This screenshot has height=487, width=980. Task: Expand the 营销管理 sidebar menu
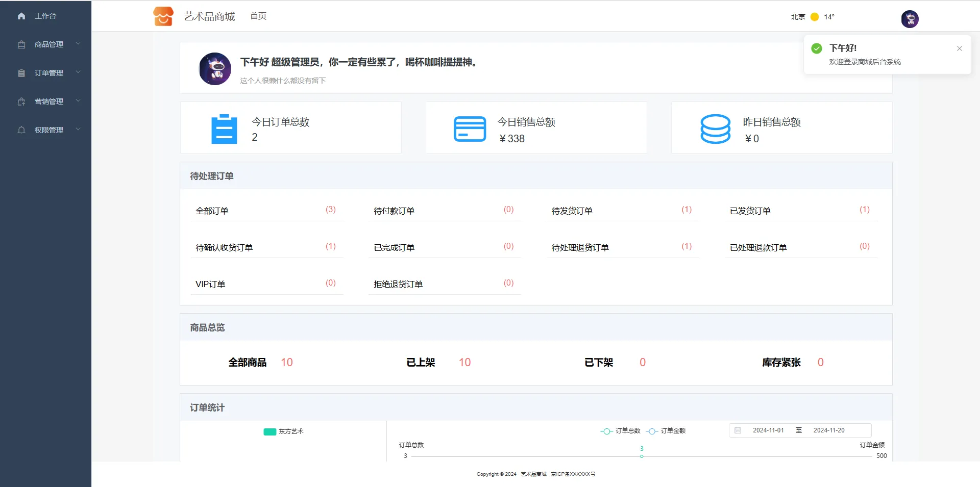[x=49, y=101]
